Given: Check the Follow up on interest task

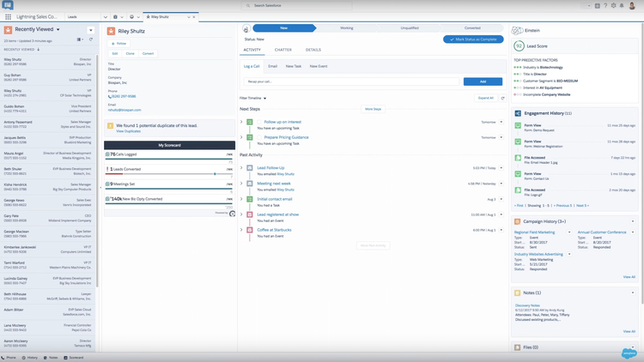Looking at the screenshot, I should click(259, 122).
